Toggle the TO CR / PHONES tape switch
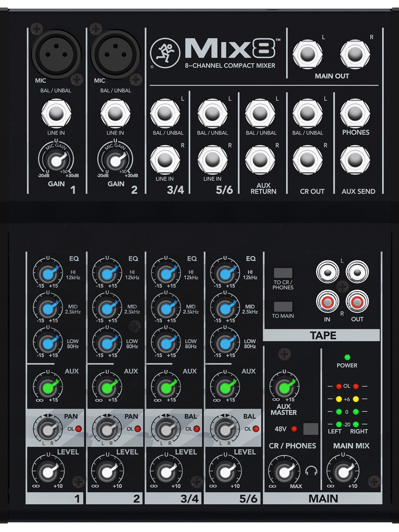Screen dimensions: 399x532 pyautogui.click(x=283, y=273)
